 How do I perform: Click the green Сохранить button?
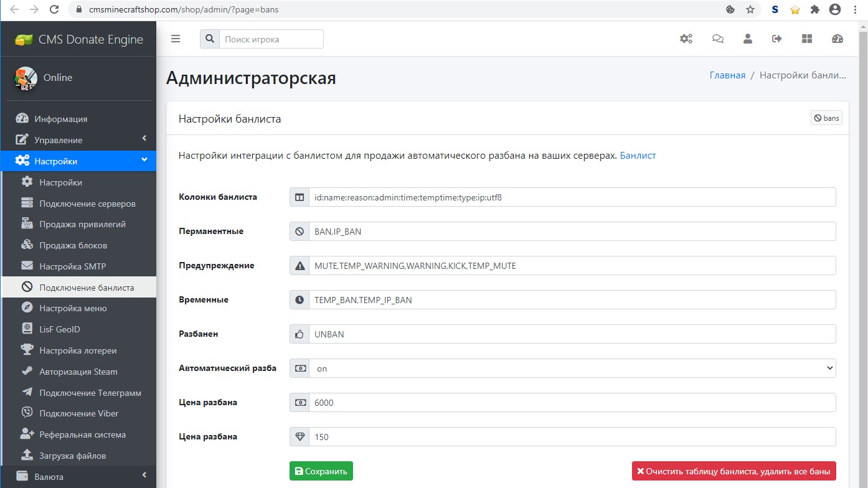[321, 471]
